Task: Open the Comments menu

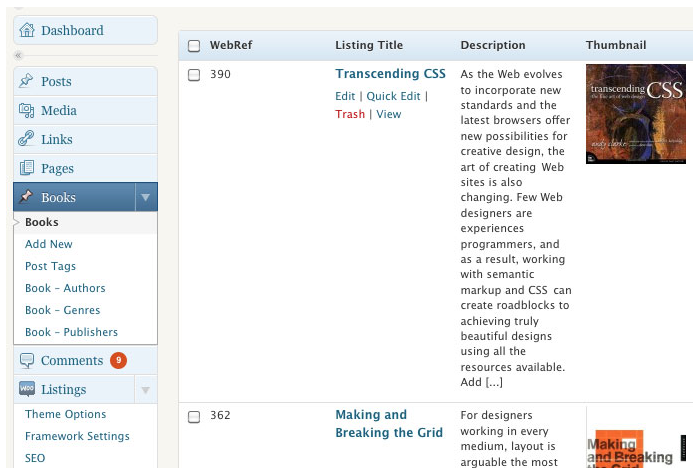Action: click(x=85, y=361)
